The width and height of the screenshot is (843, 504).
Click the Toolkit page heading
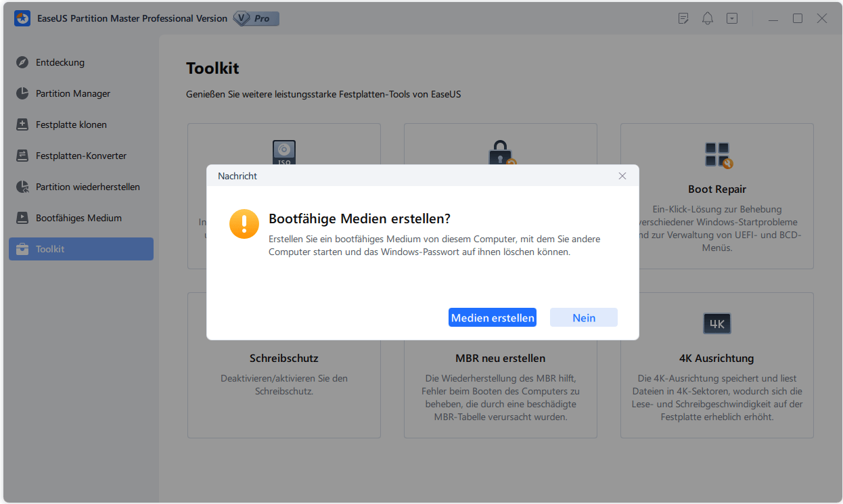pyautogui.click(x=212, y=68)
